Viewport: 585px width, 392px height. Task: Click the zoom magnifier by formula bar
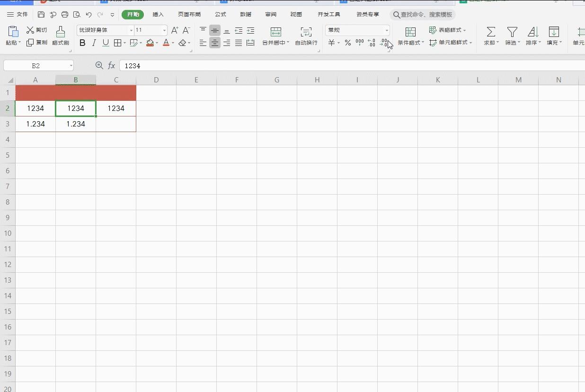point(99,65)
